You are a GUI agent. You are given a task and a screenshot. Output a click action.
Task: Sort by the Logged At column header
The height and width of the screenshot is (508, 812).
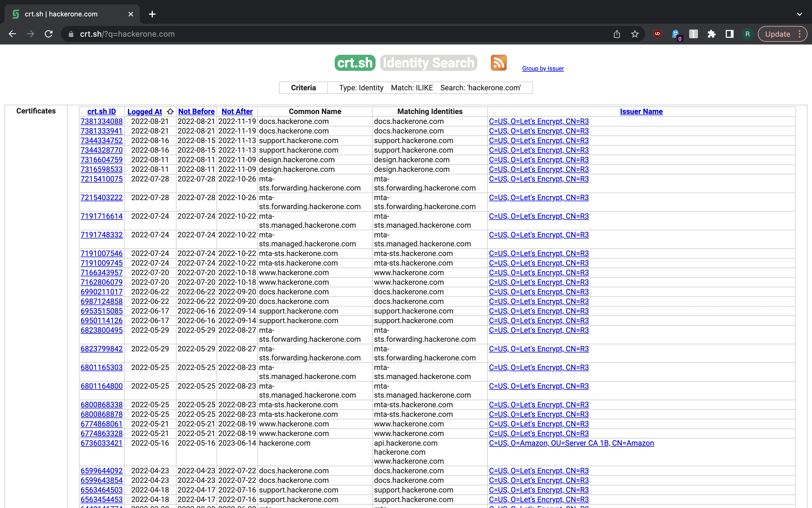pos(145,111)
